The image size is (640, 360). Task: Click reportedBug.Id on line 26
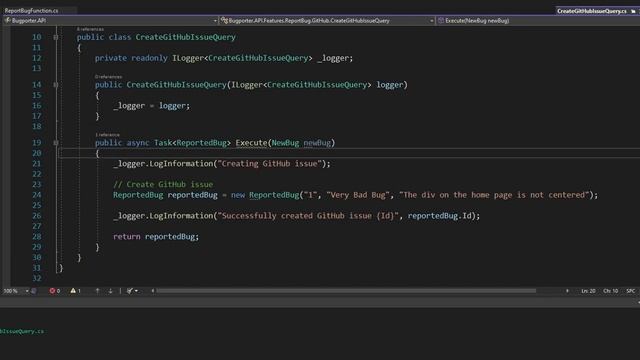[439, 216]
